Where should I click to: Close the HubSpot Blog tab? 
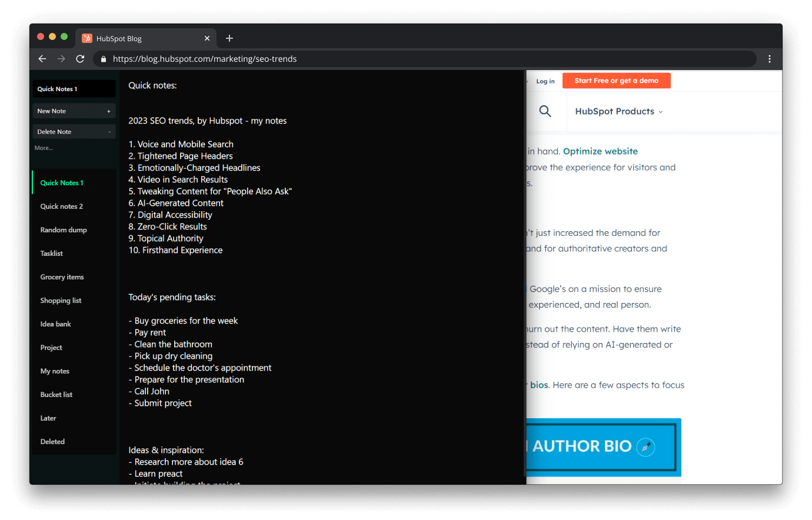click(x=207, y=38)
